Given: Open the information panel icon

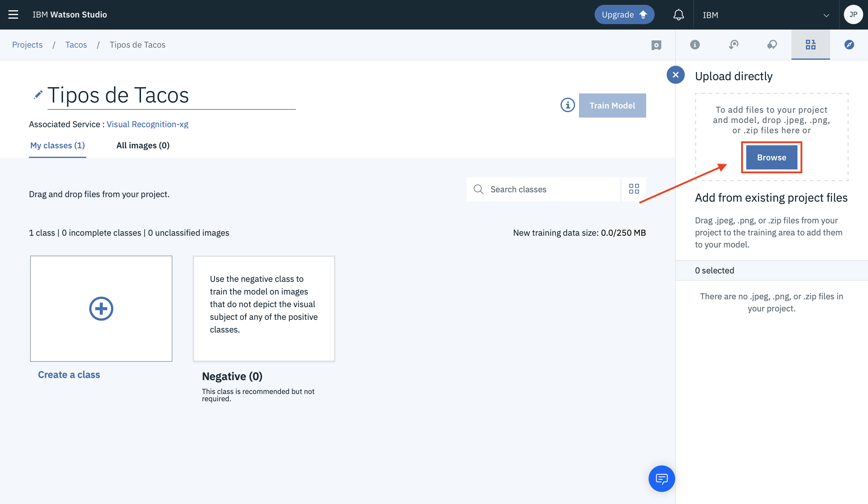Looking at the screenshot, I should (695, 45).
